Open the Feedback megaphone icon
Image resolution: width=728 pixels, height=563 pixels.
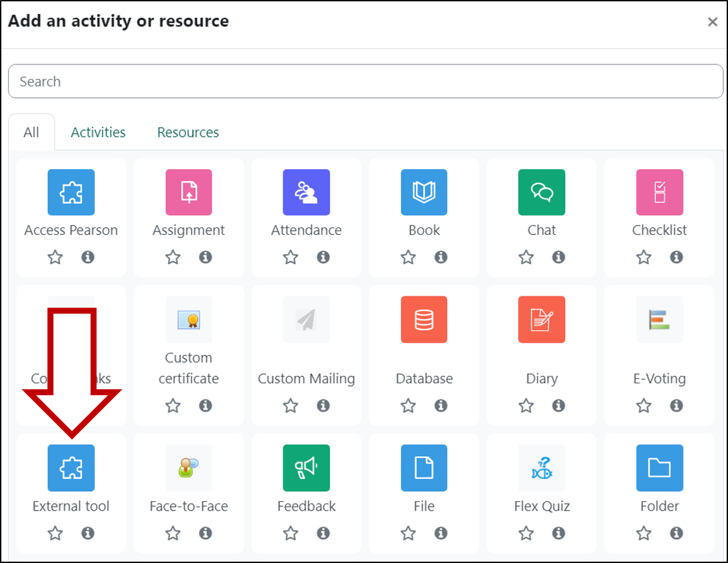[306, 468]
